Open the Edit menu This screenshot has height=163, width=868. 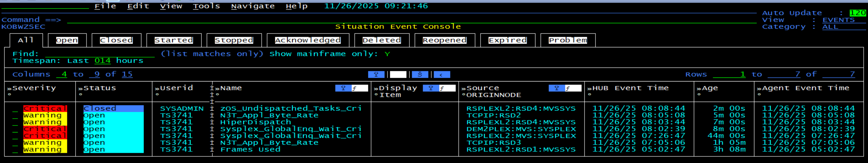[138, 6]
